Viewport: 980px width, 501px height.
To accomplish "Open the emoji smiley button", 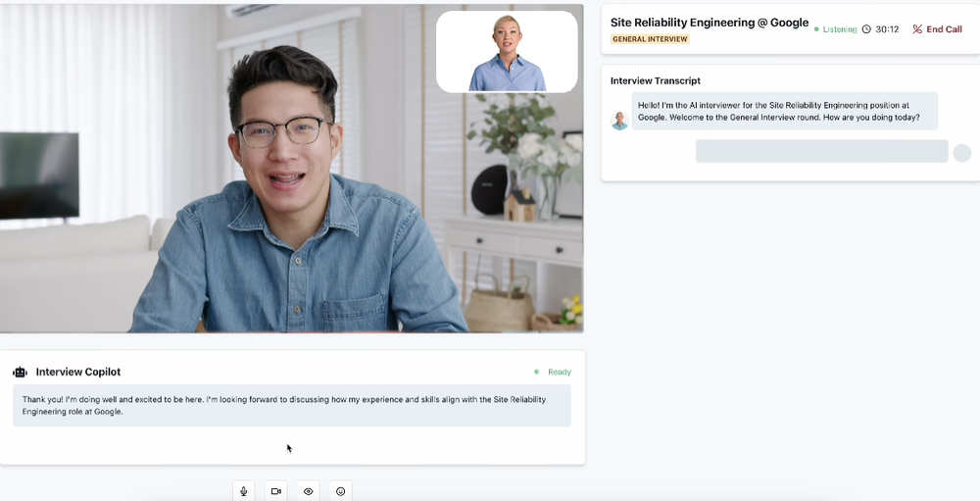I will [x=341, y=491].
